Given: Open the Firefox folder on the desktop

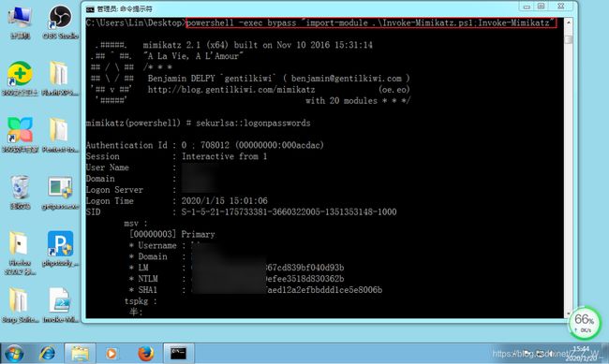Looking at the screenshot, I should [x=20, y=253].
